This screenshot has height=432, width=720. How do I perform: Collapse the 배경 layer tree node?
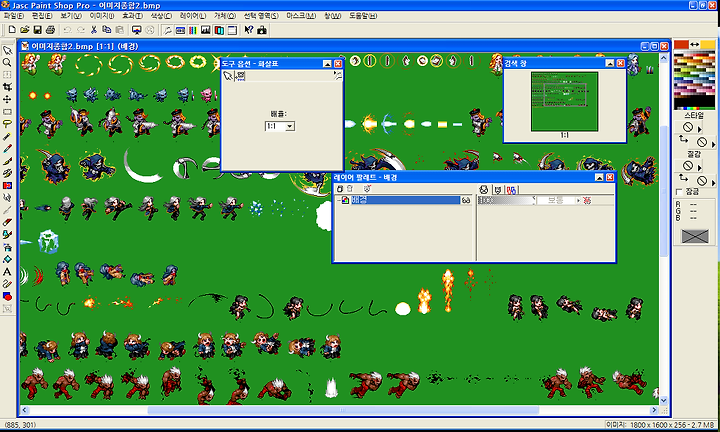[339, 200]
